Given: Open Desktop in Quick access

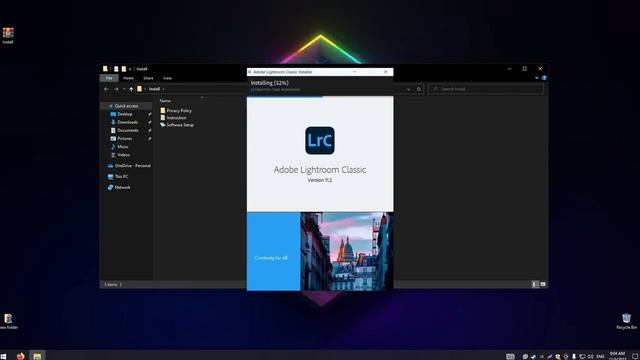Looking at the screenshot, I should 125,114.
